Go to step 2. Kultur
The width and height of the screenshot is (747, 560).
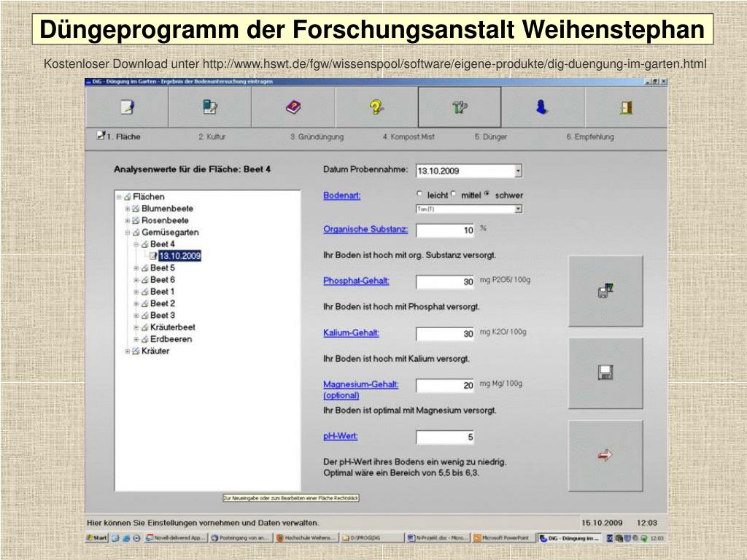(212, 136)
